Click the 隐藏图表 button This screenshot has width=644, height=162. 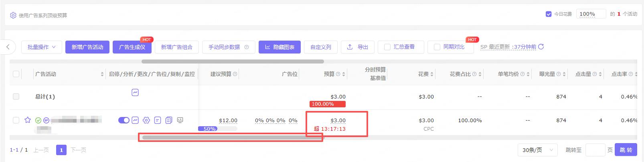[x=279, y=47]
